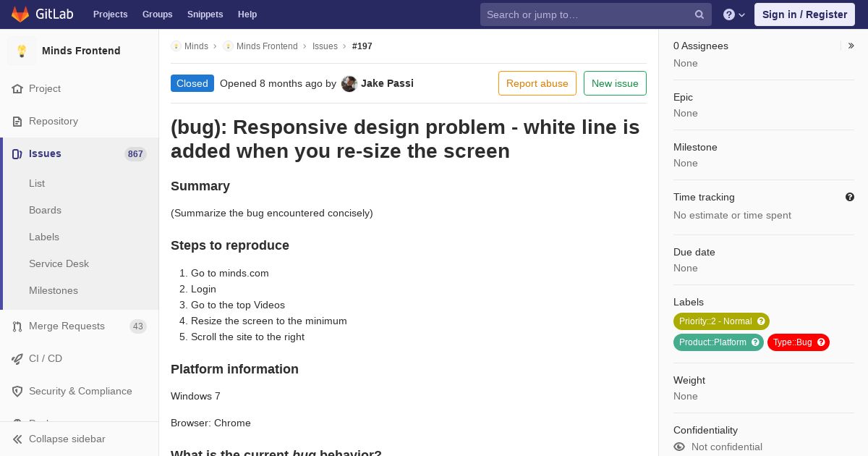This screenshot has width=868, height=456.
Task: Click the Minds Frontend lightbulb avatar
Action: coord(22,51)
